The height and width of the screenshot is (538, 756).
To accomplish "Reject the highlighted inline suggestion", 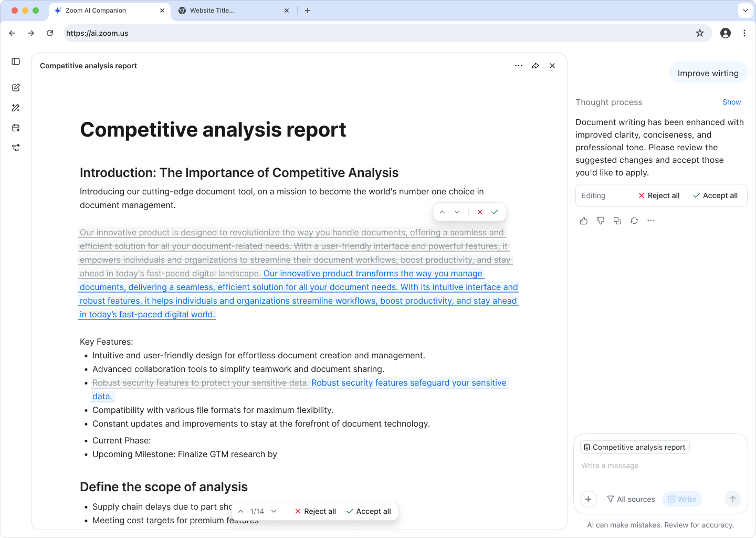I will point(480,212).
